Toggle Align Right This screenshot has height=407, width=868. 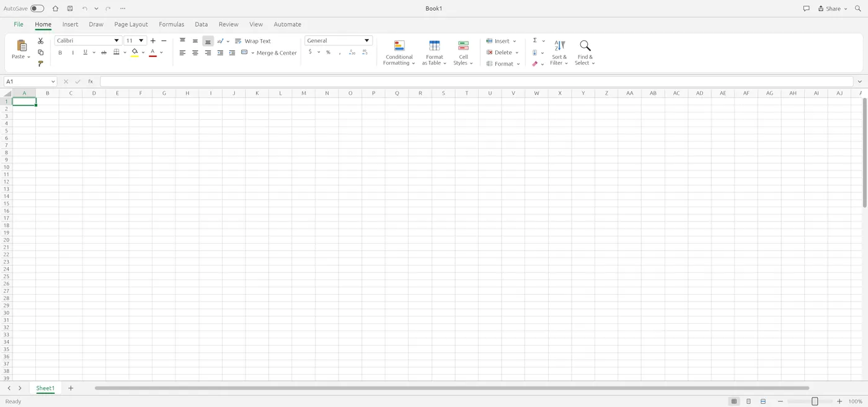click(208, 53)
